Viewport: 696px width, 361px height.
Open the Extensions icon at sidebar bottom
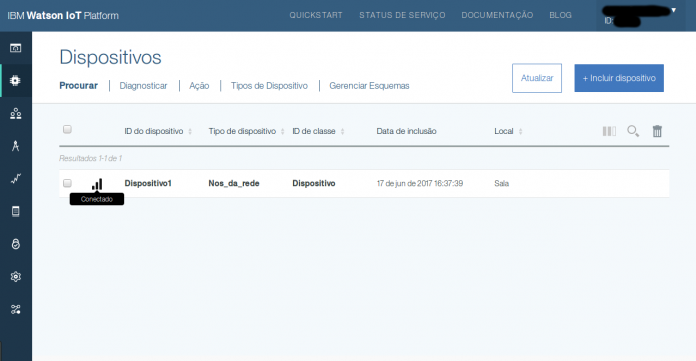[16, 309]
